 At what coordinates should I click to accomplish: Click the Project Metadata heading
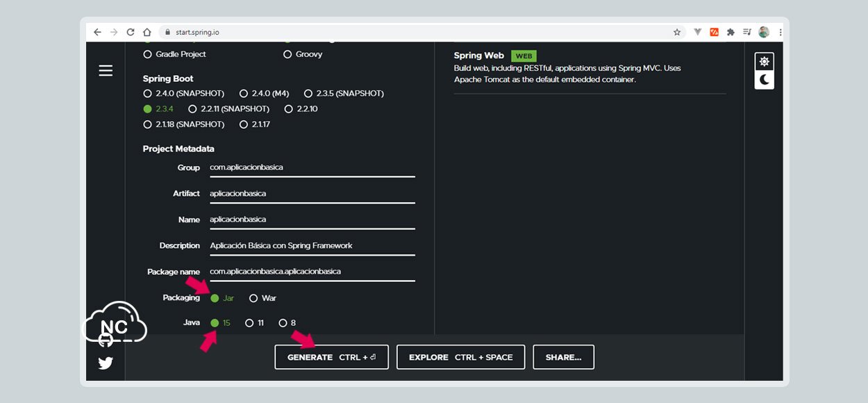pos(178,149)
